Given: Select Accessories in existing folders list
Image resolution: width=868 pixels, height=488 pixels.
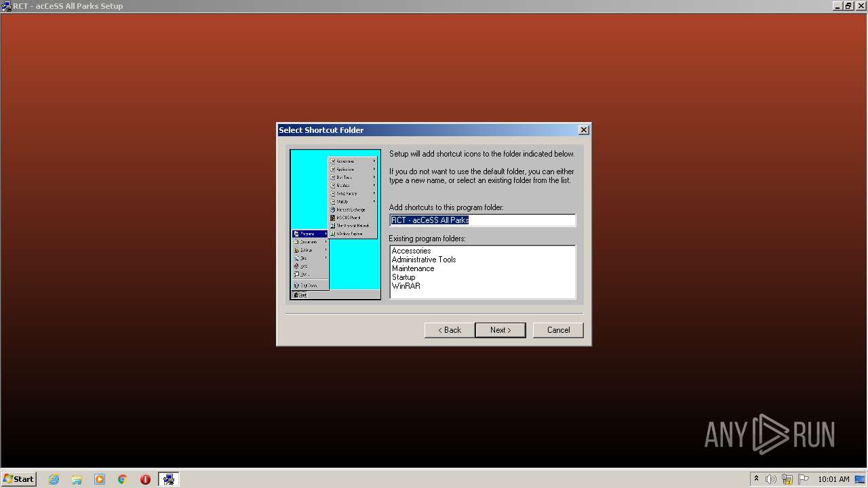Looking at the screenshot, I should pos(411,251).
